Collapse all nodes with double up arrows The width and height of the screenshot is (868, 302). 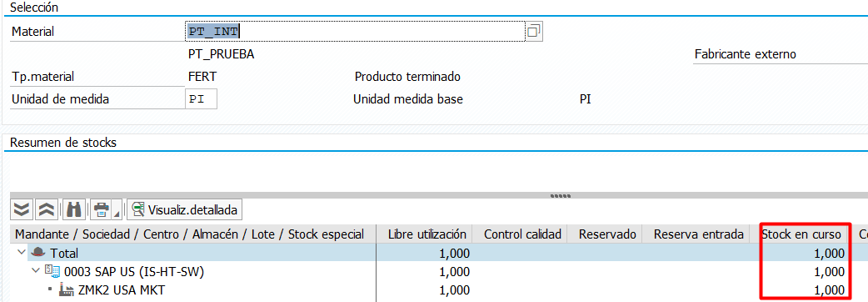[x=46, y=210]
